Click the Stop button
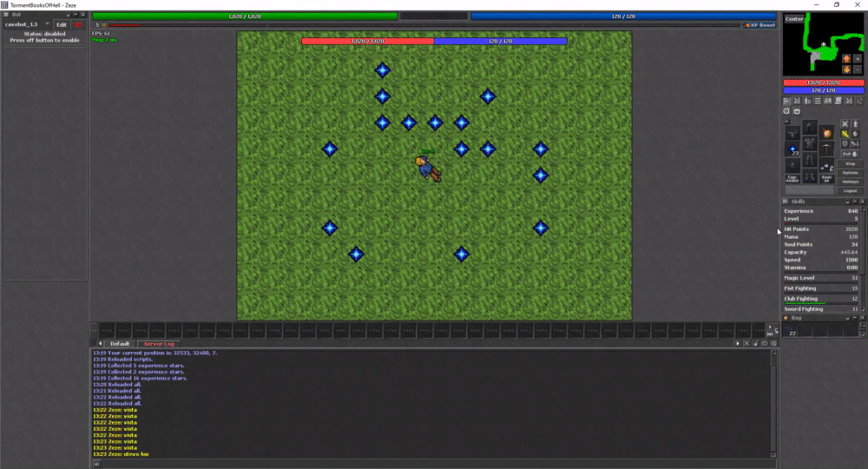 (x=851, y=163)
